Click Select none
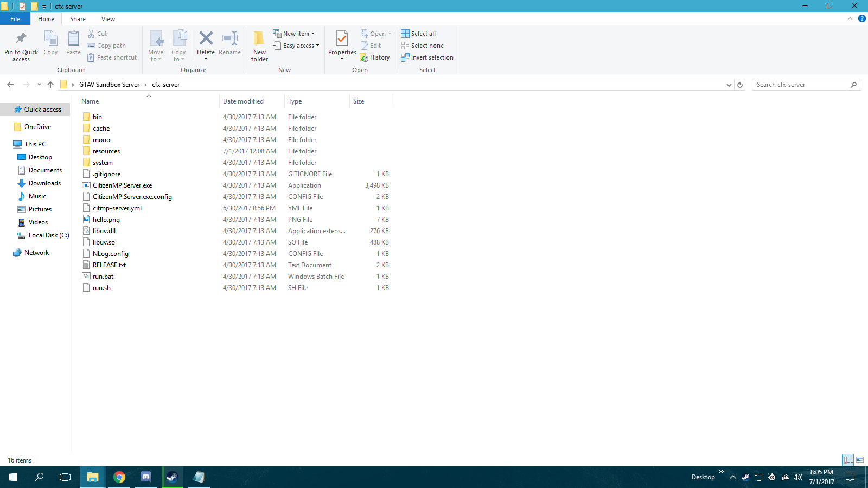Viewport: 868px width, 488px height. (x=423, y=46)
